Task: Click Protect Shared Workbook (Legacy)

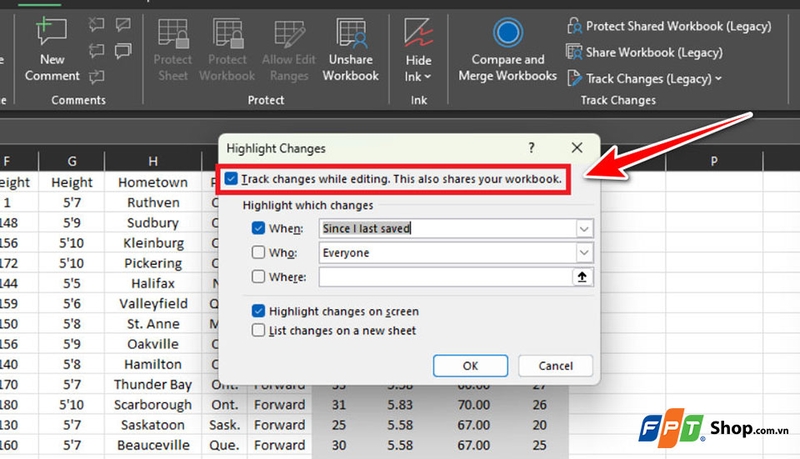Action: pyautogui.click(x=669, y=26)
